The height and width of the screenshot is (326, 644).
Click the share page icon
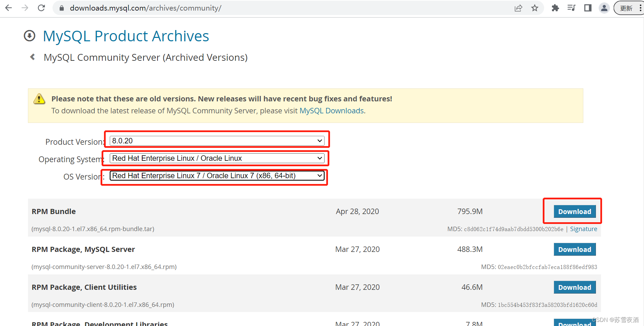coord(518,8)
